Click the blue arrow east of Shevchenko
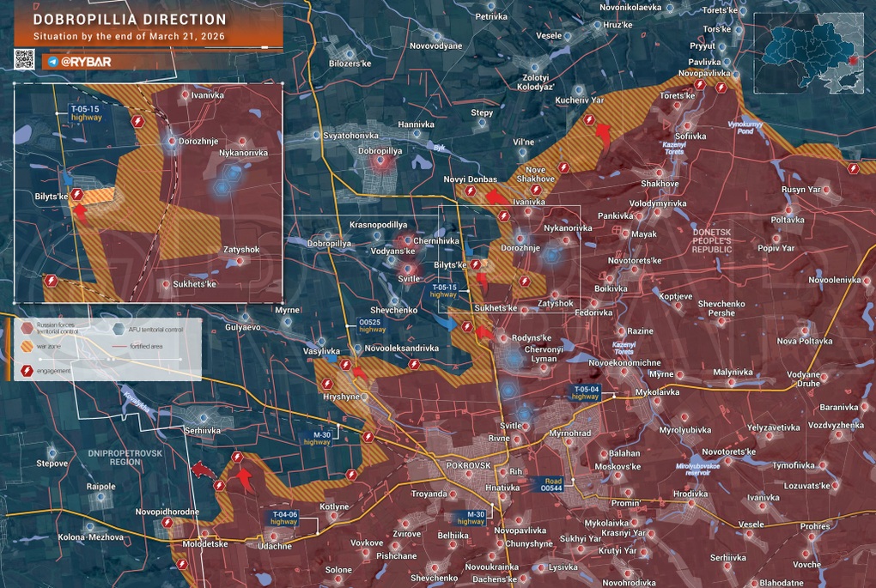 click(x=446, y=323)
